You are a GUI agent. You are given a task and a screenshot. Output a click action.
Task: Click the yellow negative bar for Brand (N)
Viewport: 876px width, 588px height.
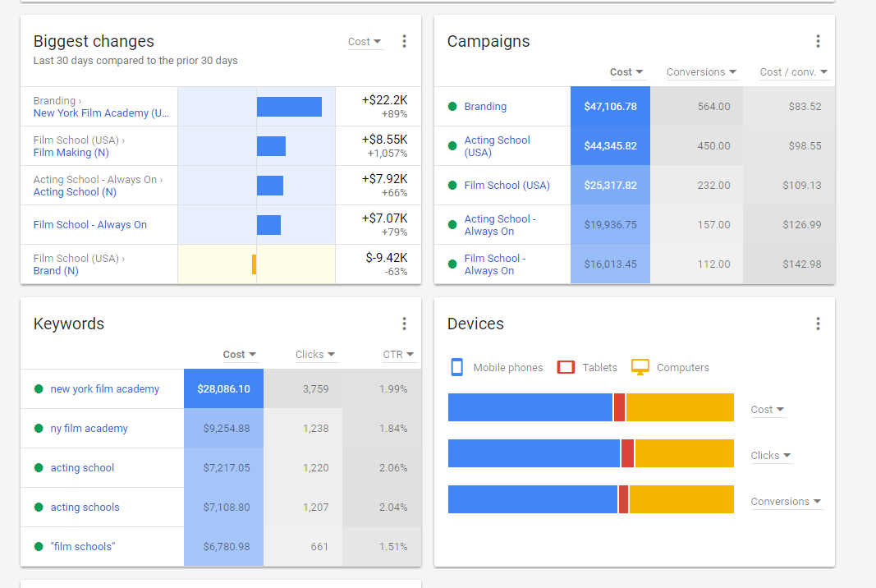click(x=255, y=264)
